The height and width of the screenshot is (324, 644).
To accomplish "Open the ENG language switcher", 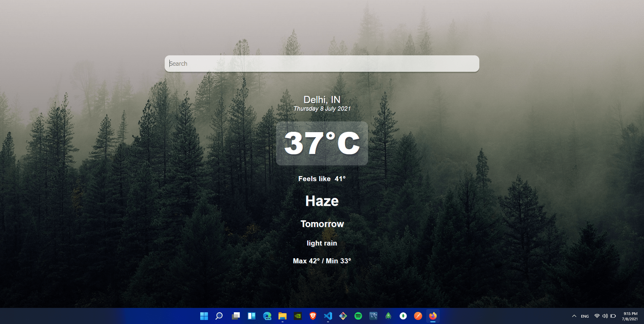I will pos(585,316).
